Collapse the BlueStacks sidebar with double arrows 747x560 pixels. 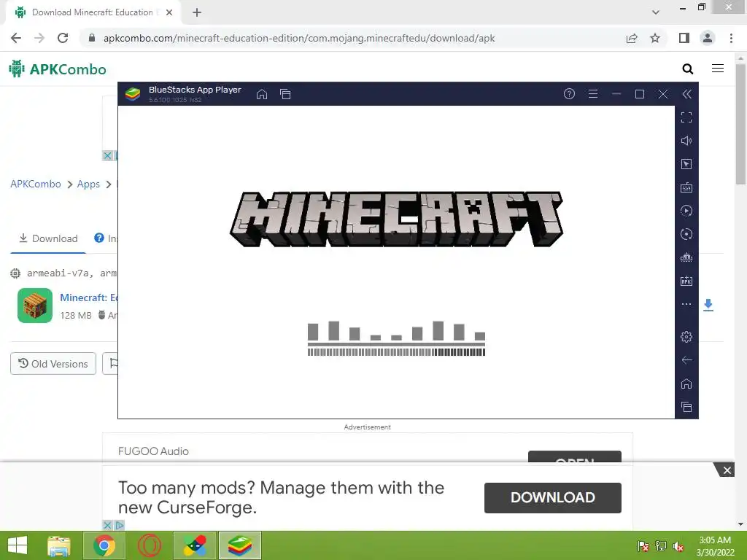pyautogui.click(x=686, y=94)
